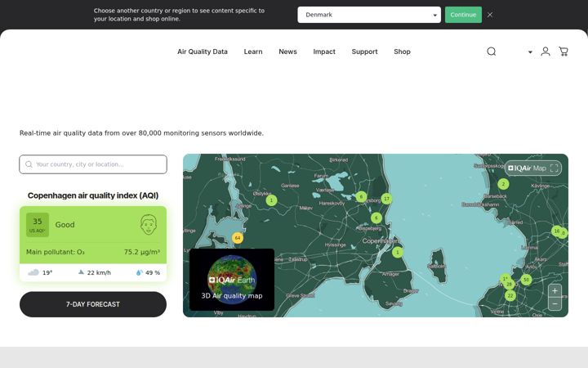Open the shopping cart icon
The width and height of the screenshot is (588, 368).
click(x=563, y=52)
